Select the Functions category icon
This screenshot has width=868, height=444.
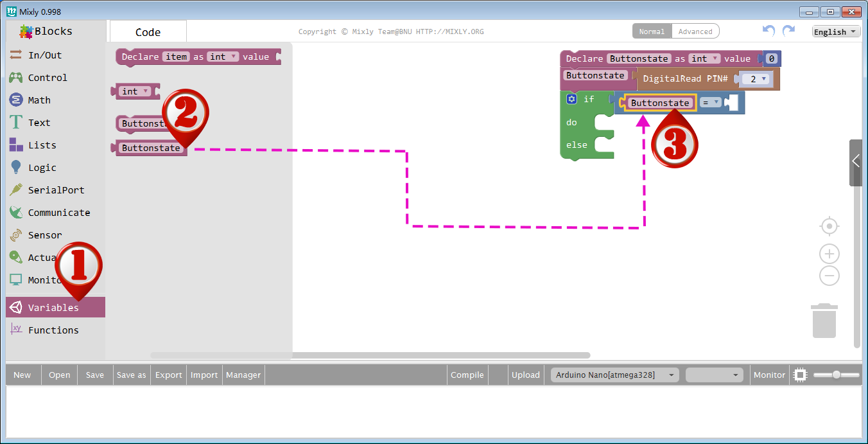[16, 330]
